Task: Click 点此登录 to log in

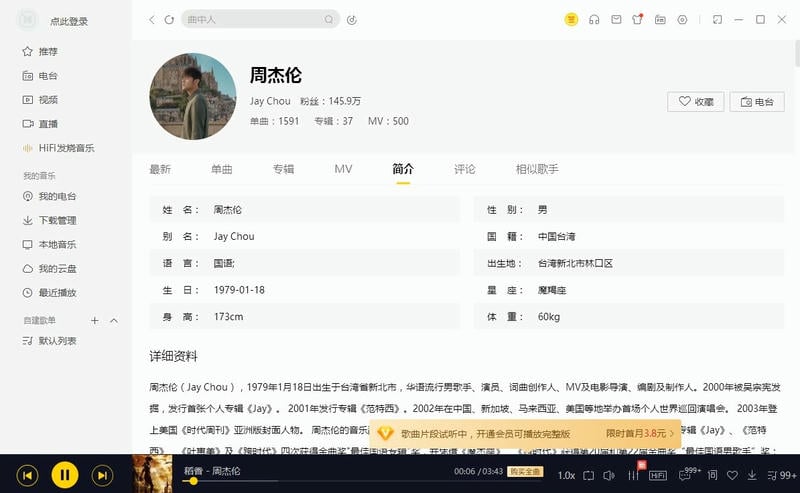Action: tap(69, 21)
